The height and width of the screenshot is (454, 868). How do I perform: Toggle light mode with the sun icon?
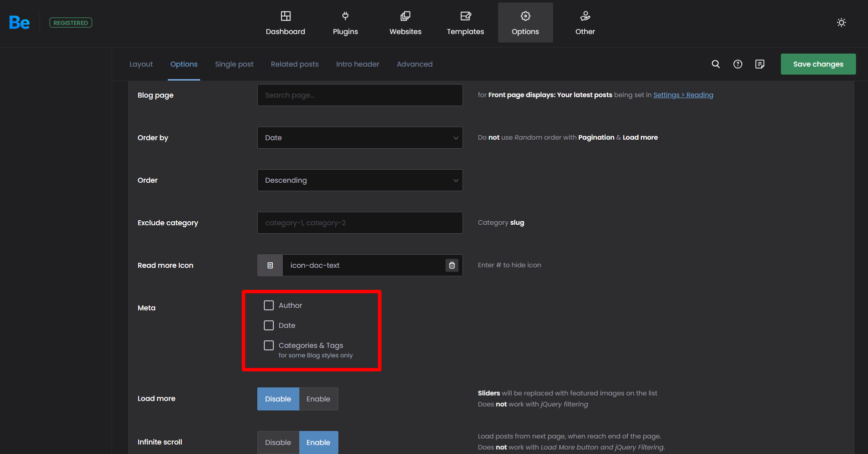click(841, 23)
